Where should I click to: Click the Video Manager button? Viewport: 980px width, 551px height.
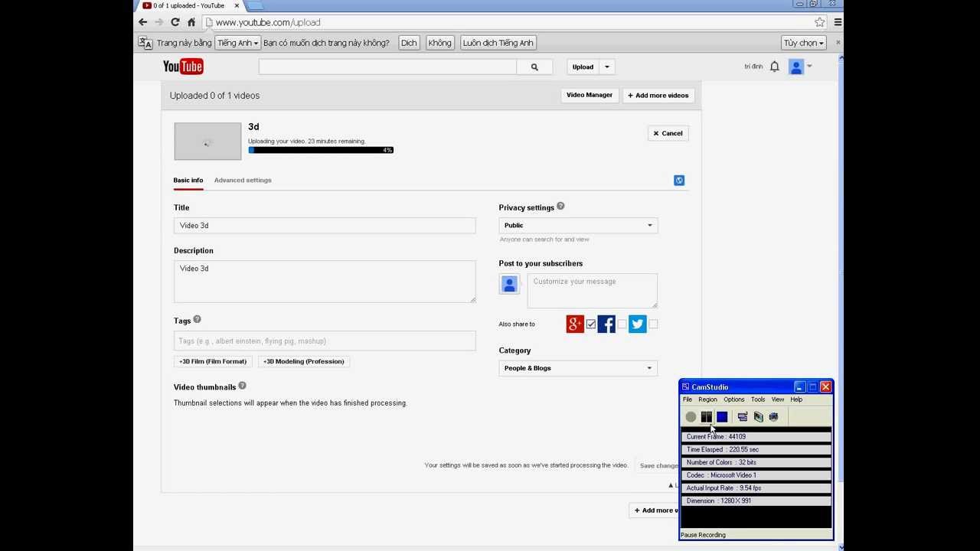590,96
